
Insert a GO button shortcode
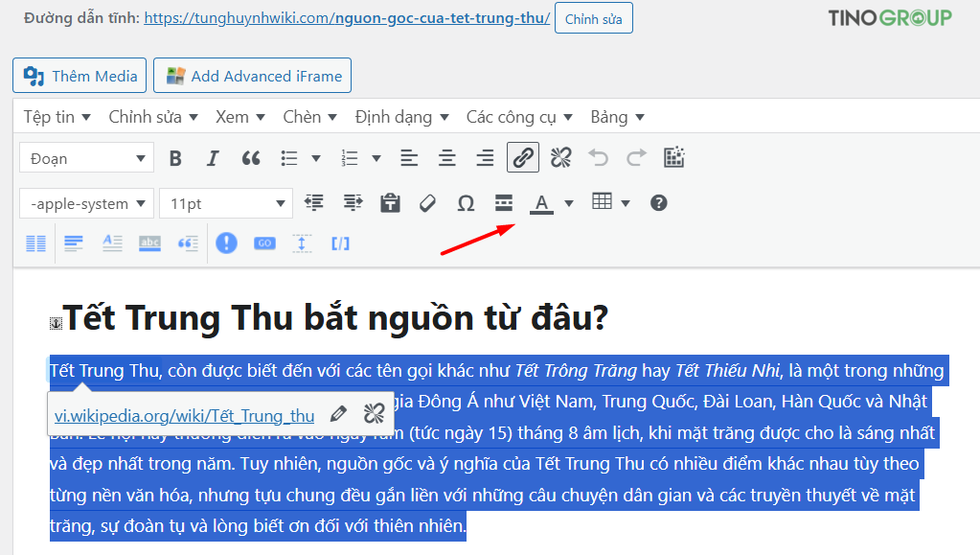pyautogui.click(x=264, y=243)
